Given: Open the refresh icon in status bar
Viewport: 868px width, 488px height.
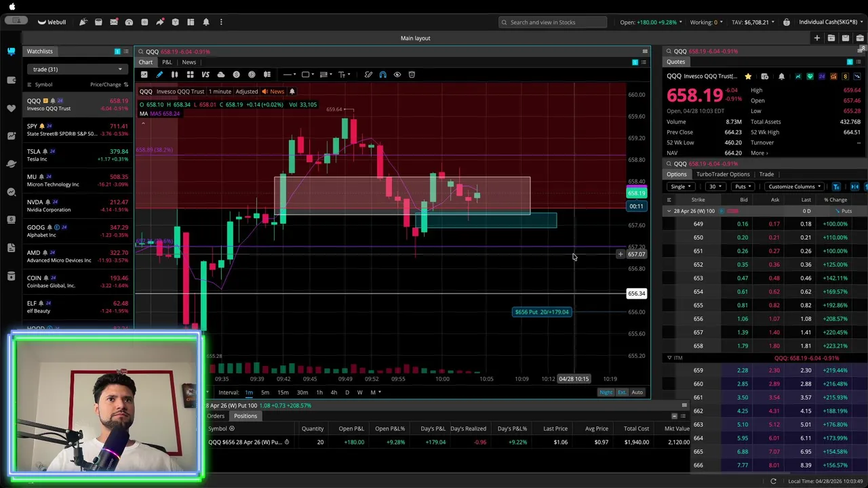Looking at the screenshot, I should pos(773,481).
